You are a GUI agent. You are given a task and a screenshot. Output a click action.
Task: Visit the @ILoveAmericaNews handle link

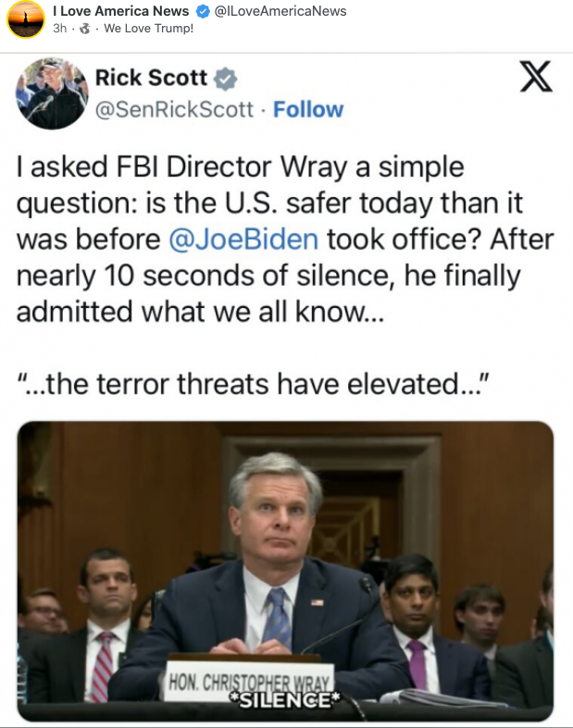[x=280, y=11]
